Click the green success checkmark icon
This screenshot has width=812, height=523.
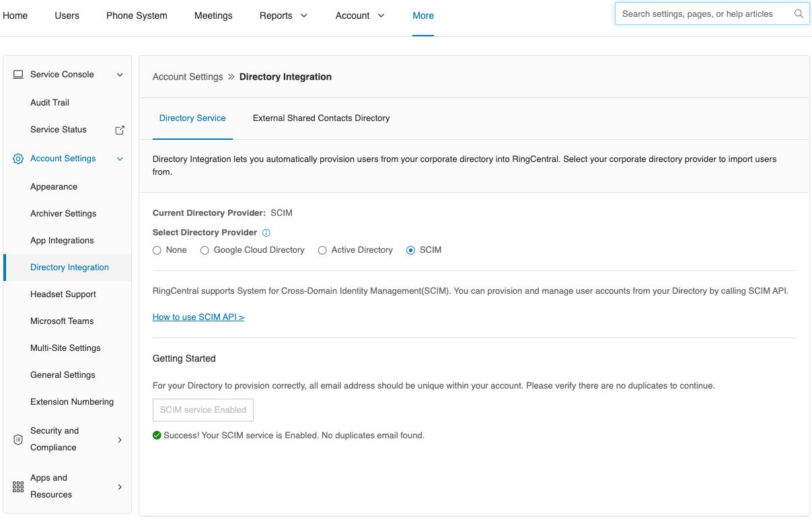[x=157, y=435]
